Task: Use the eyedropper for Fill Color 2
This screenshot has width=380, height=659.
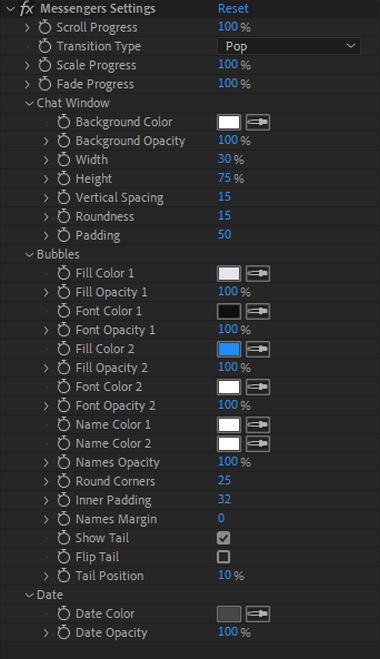Action: point(258,349)
